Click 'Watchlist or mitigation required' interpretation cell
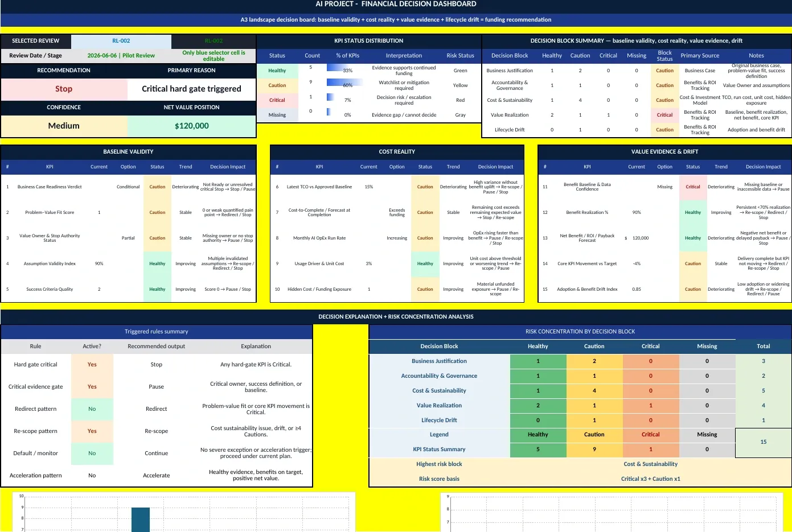 pyautogui.click(x=404, y=85)
